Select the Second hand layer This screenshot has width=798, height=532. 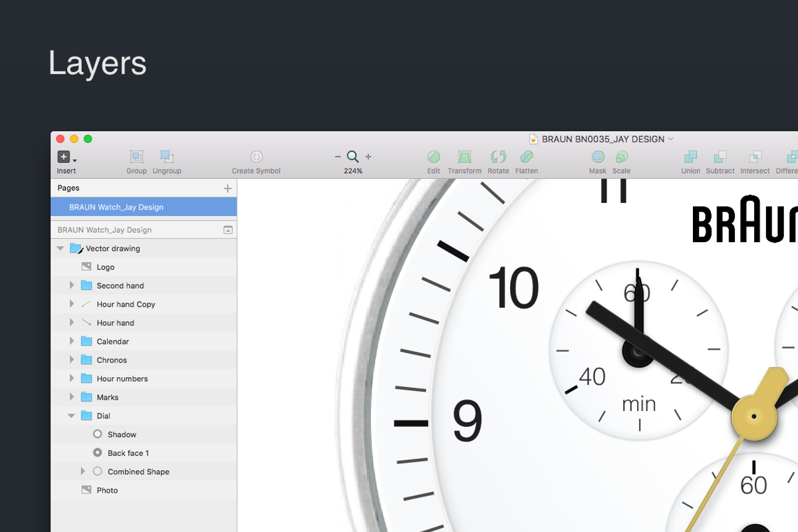[x=144, y=285]
